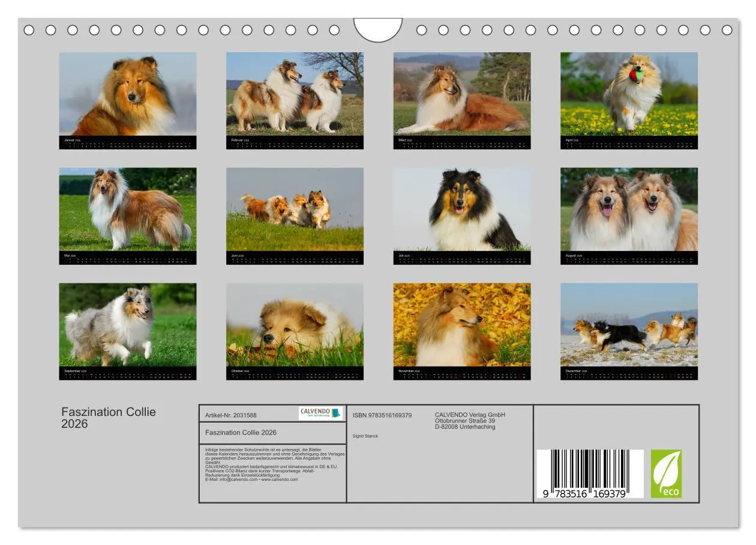The height and width of the screenshot is (545, 756).
Task: Open the www.calvendo.com website link
Action: click(x=278, y=479)
